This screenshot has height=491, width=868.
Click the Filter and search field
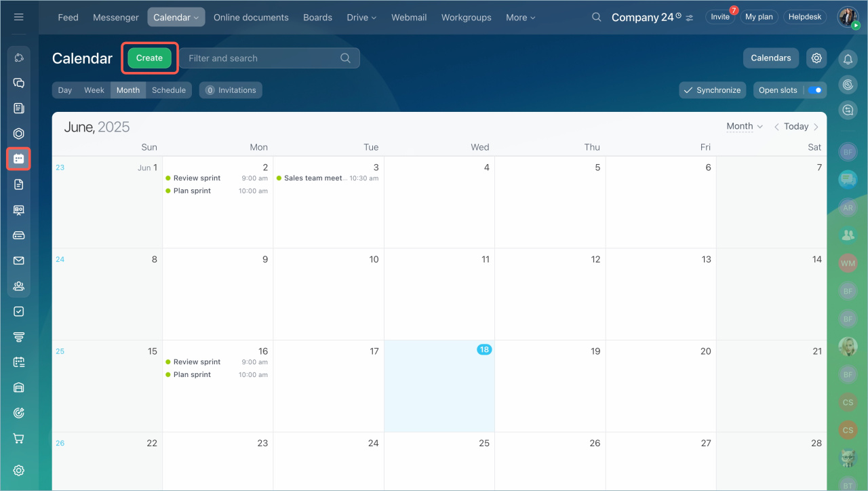(x=270, y=58)
